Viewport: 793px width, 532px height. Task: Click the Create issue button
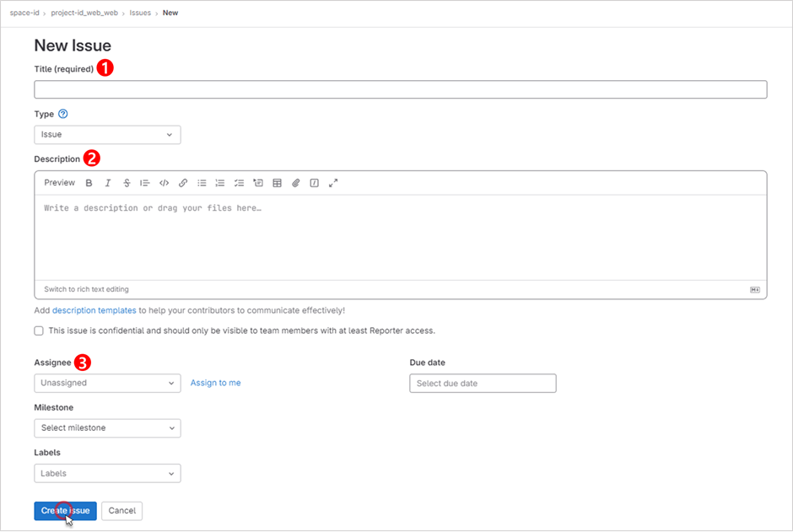click(x=65, y=511)
